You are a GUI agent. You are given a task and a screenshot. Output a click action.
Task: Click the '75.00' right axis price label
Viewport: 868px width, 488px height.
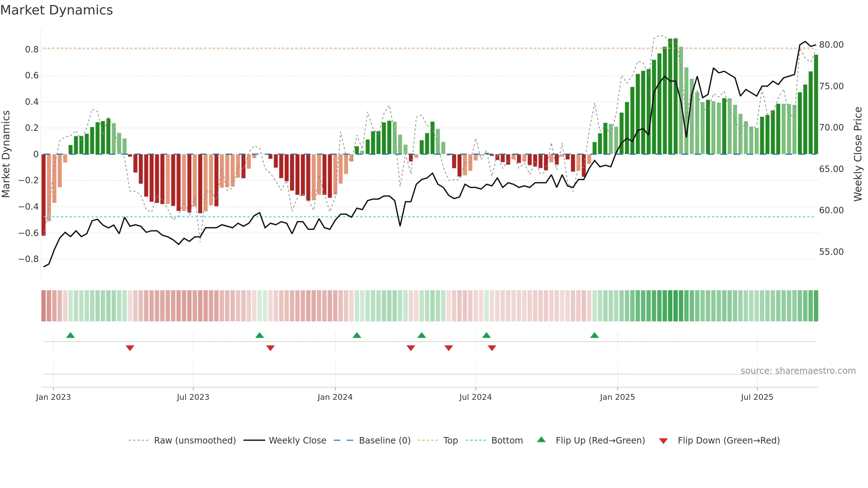coord(831,86)
